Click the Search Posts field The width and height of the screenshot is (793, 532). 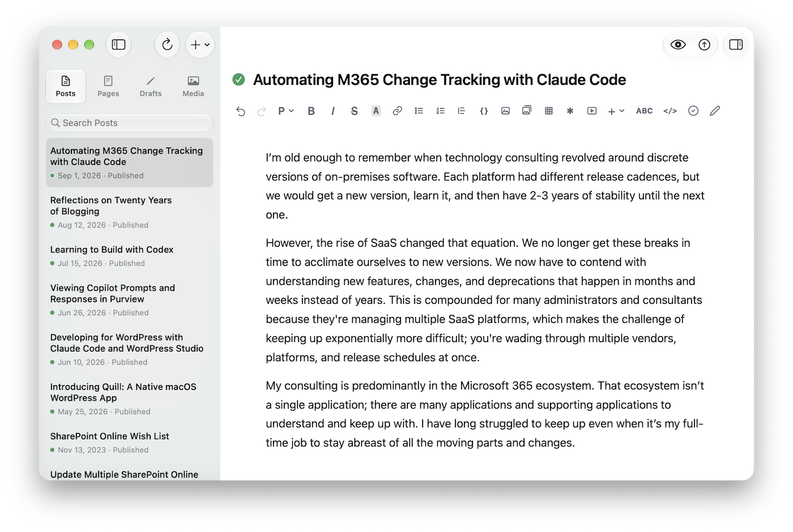point(129,123)
